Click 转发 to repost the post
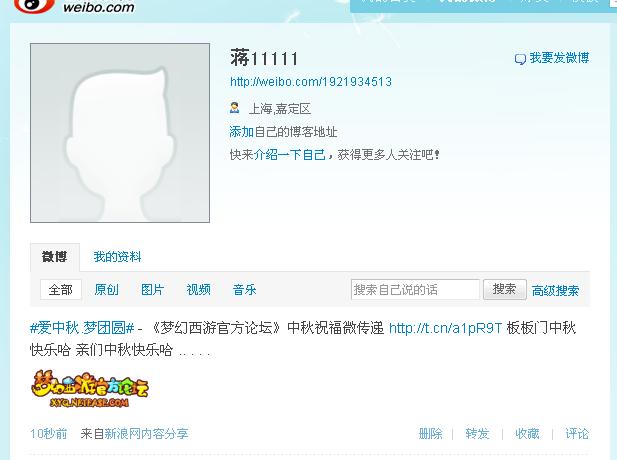Viewport: 617px width, 460px height. [477, 434]
